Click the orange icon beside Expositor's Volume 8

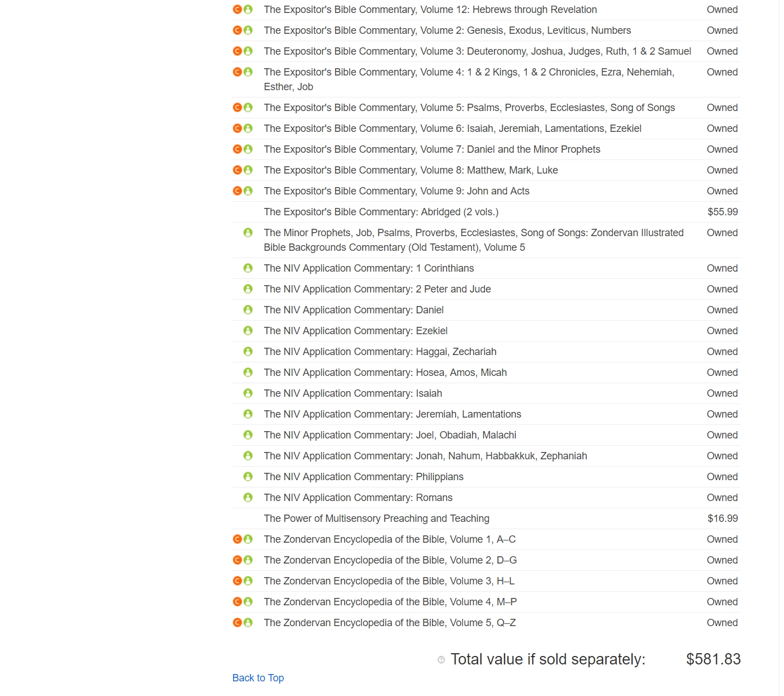(237, 170)
